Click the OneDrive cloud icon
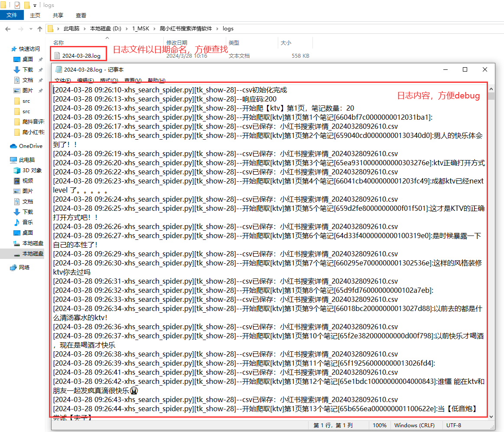504x432 pixels. pos(13,146)
